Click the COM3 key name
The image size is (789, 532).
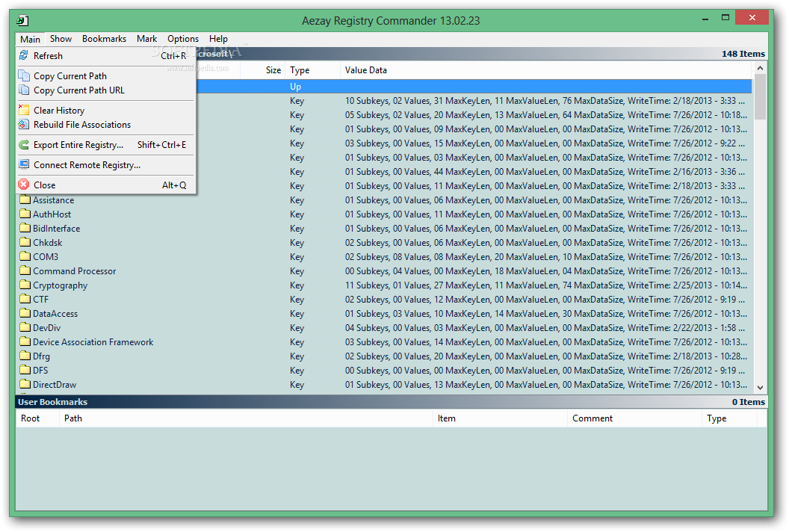coord(46,257)
